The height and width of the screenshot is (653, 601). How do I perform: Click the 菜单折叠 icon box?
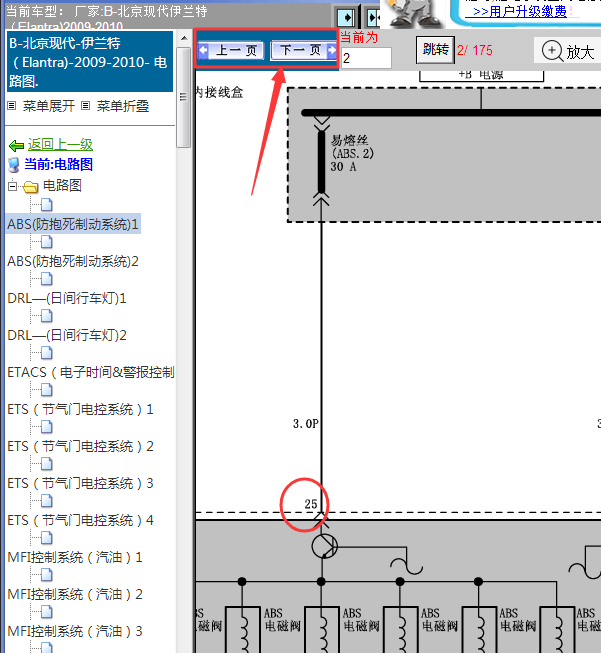click(x=85, y=106)
